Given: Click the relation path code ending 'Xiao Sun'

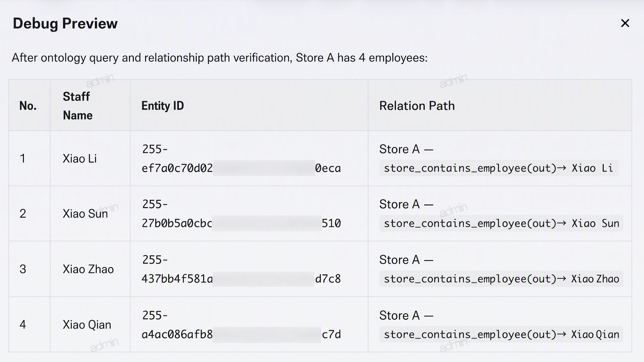Looking at the screenshot, I should [501, 223].
